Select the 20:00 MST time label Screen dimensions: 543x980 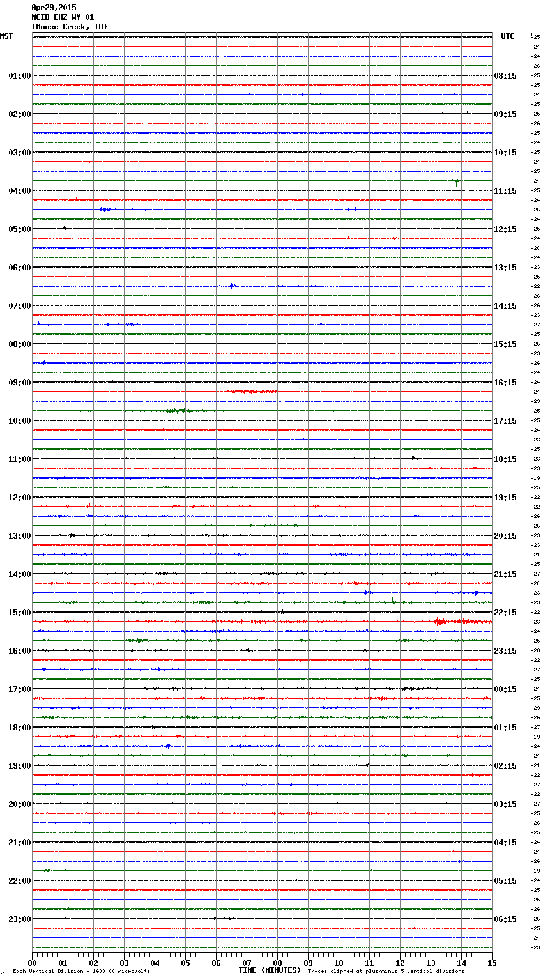20,804
